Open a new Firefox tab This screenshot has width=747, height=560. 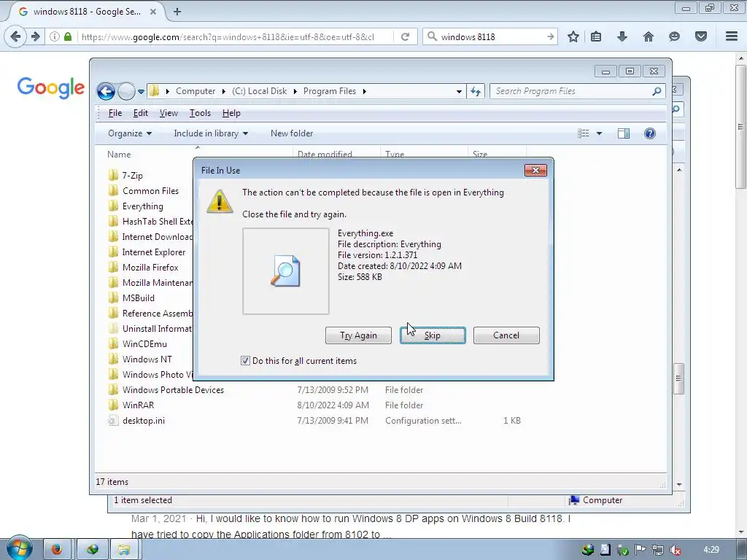pyautogui.click(x=177, y=12)
